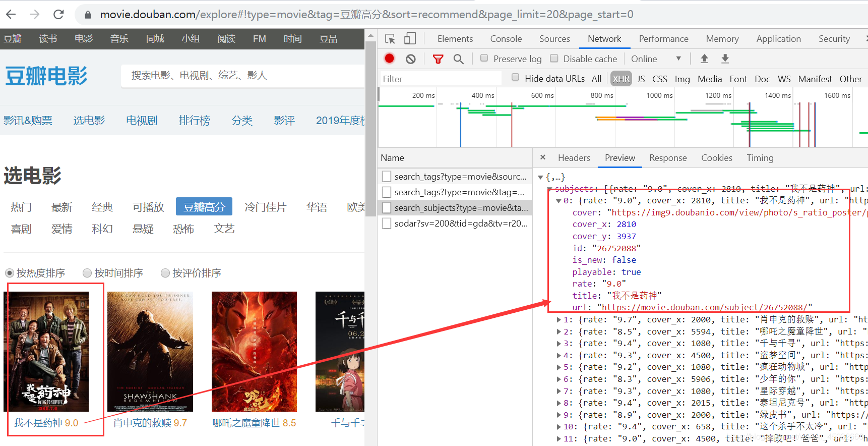Open 排行榜 in Douban nav
This screenshot has height=446, width=868.
[x=194, y=121]
